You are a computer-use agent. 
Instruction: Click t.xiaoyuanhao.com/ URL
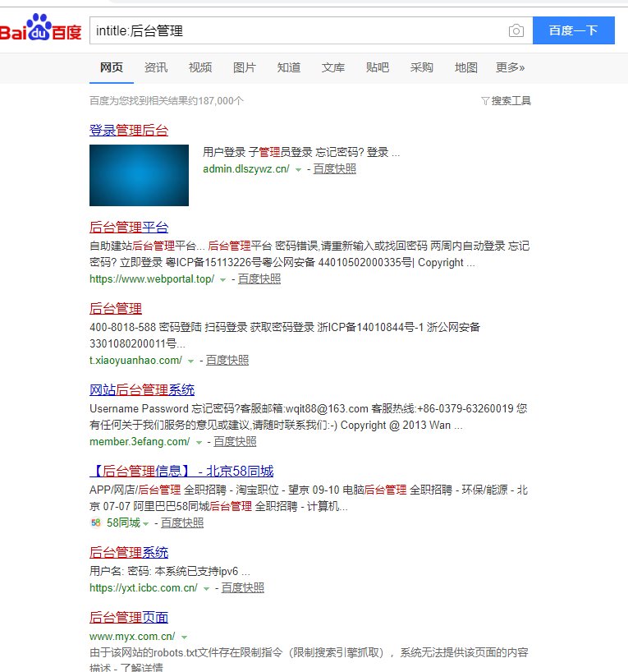135,361
